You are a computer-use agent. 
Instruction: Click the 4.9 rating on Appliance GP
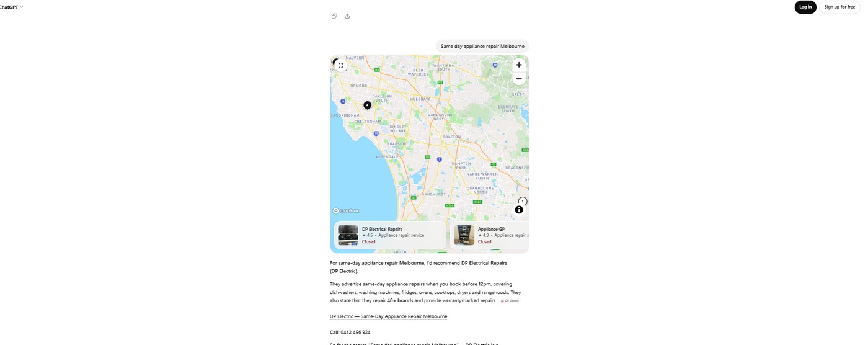(x=484, y=236)
